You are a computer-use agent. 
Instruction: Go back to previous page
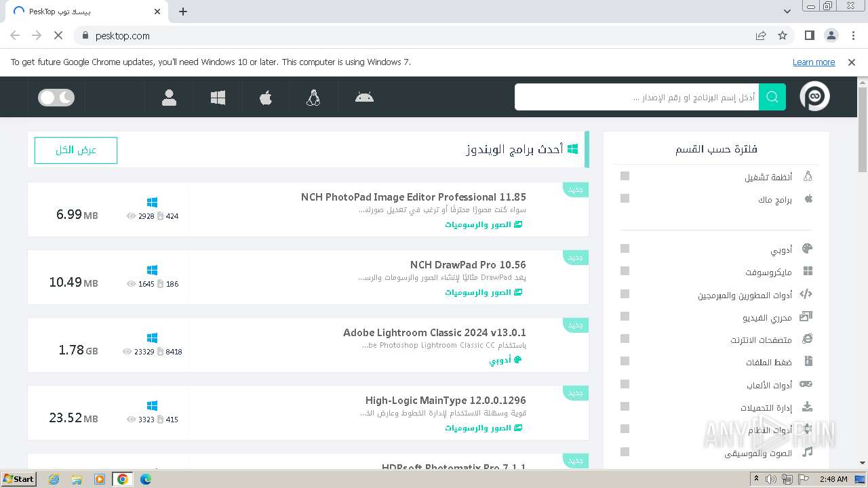[x=15, y=35]
